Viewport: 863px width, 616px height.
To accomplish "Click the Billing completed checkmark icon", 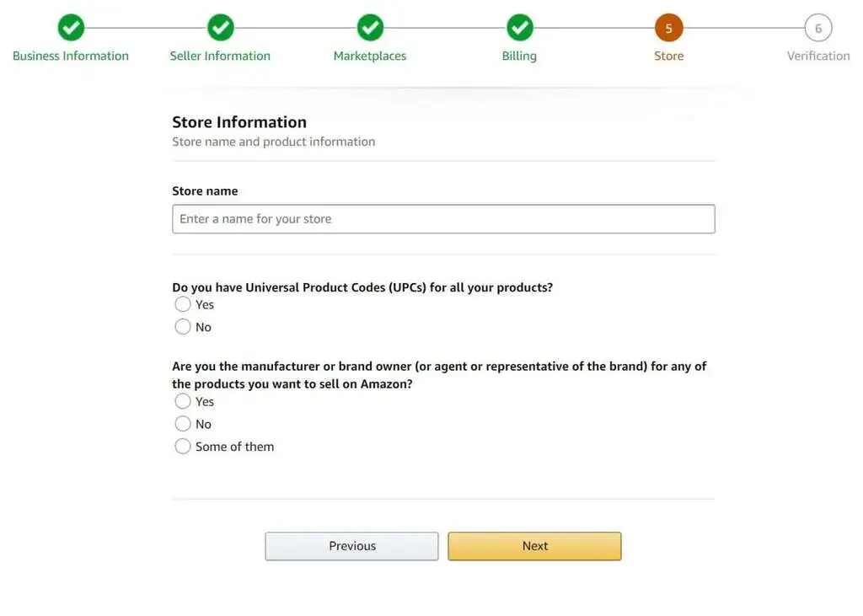I will pos(519,27).
